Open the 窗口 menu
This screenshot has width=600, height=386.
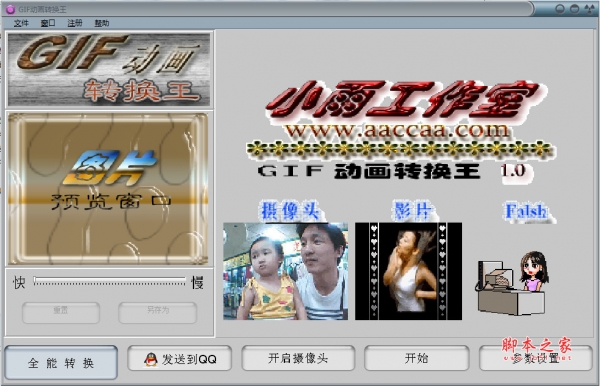(48, 23)
